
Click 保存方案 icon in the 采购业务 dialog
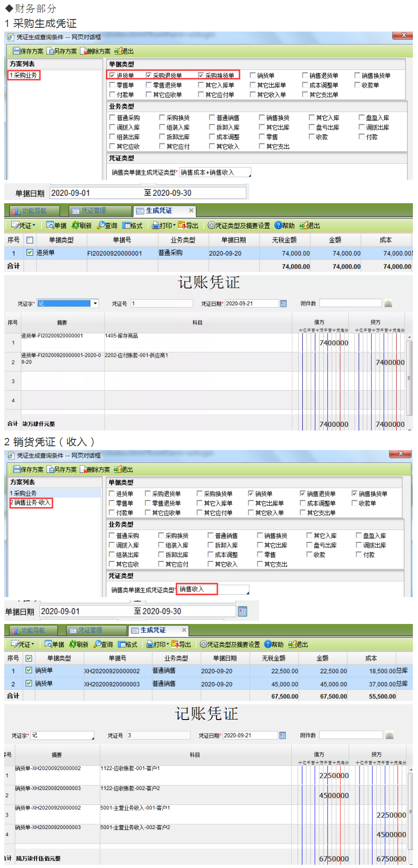pos(17,51)
